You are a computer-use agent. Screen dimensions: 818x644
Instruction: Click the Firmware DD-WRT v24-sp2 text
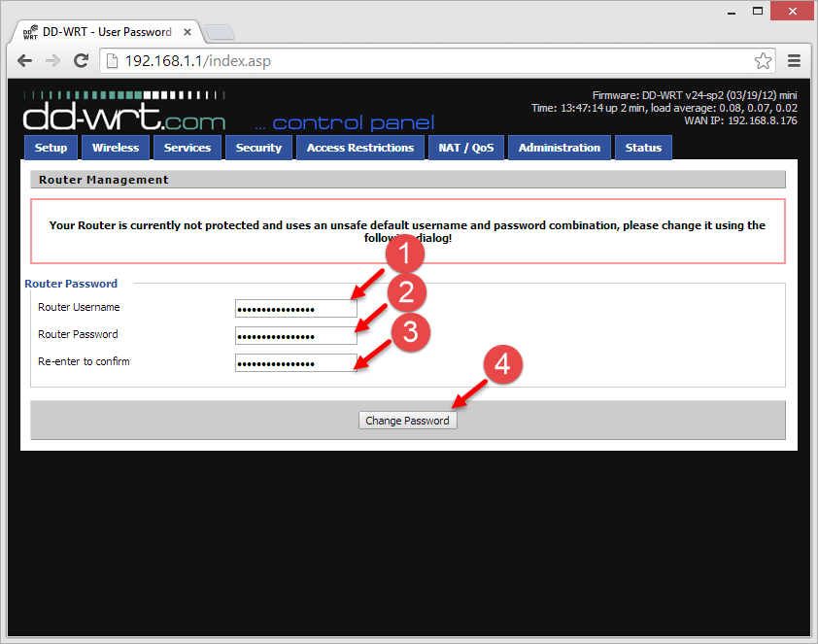pos(695,95)
